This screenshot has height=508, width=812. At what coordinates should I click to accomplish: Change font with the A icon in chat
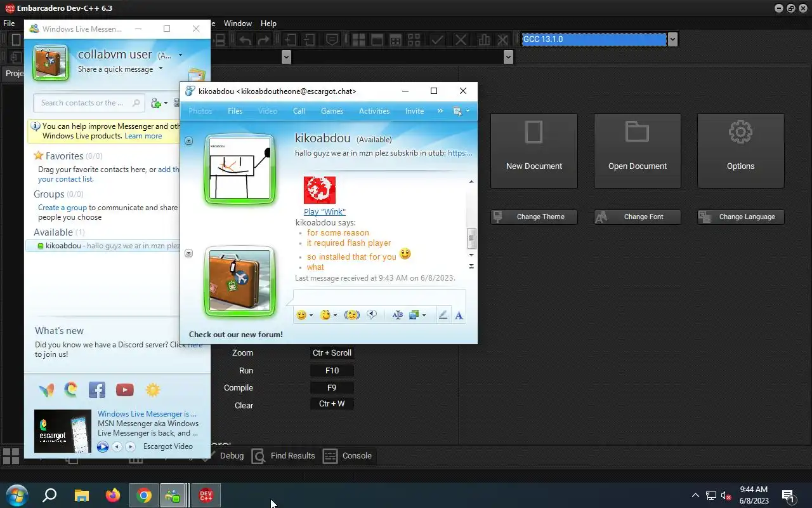[x=459, y=315]
